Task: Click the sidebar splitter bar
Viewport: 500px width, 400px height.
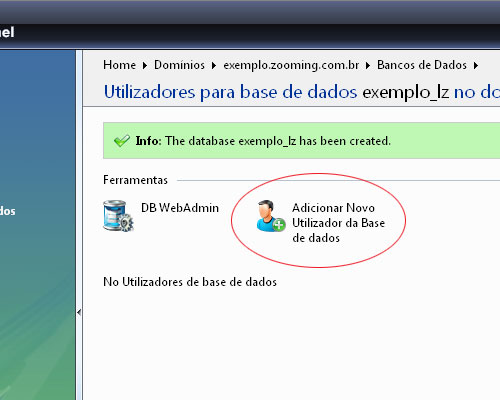Action: click(79, 225)
